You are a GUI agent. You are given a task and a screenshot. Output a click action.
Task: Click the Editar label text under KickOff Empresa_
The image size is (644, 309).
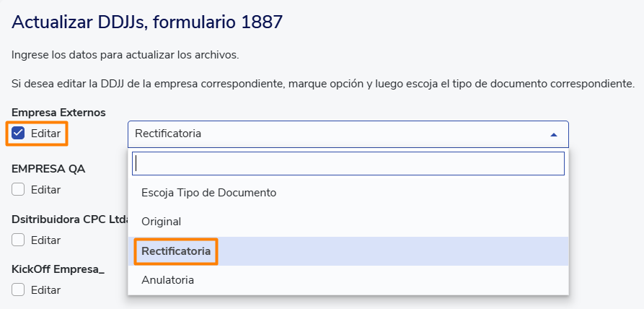[x=45, y=290]
